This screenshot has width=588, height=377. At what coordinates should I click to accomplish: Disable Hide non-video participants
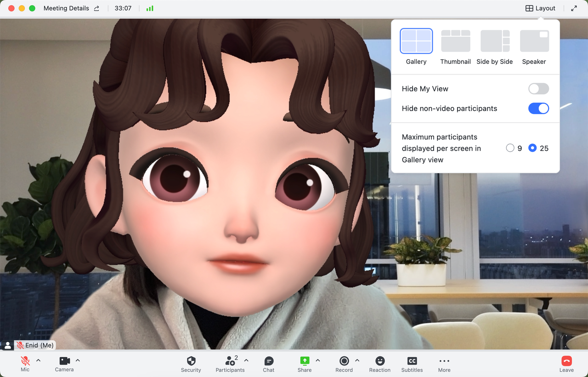coord(538,109)
